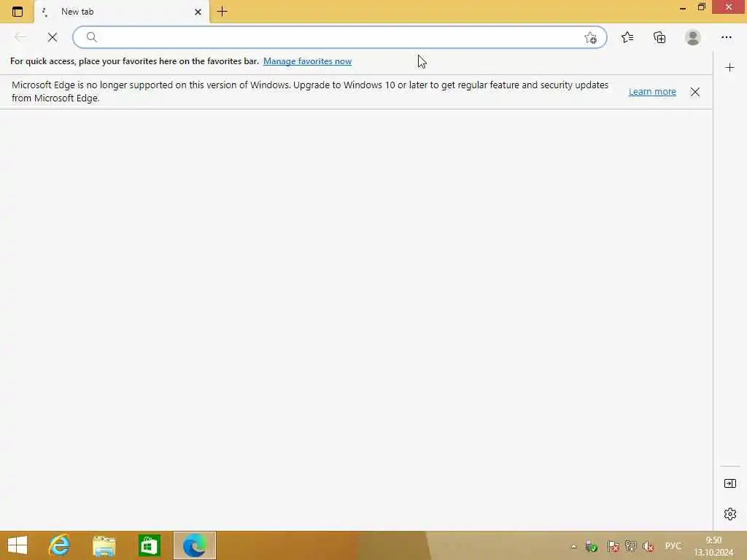The height and width of the screenshot is (560, 747).
Task: Restore down the Edge window
Action: point(701,7)
